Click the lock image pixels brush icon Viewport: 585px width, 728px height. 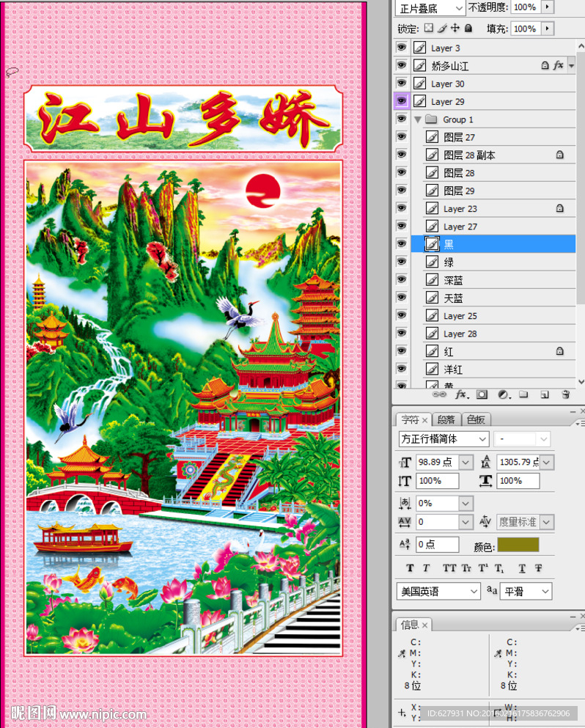point(442,28)
